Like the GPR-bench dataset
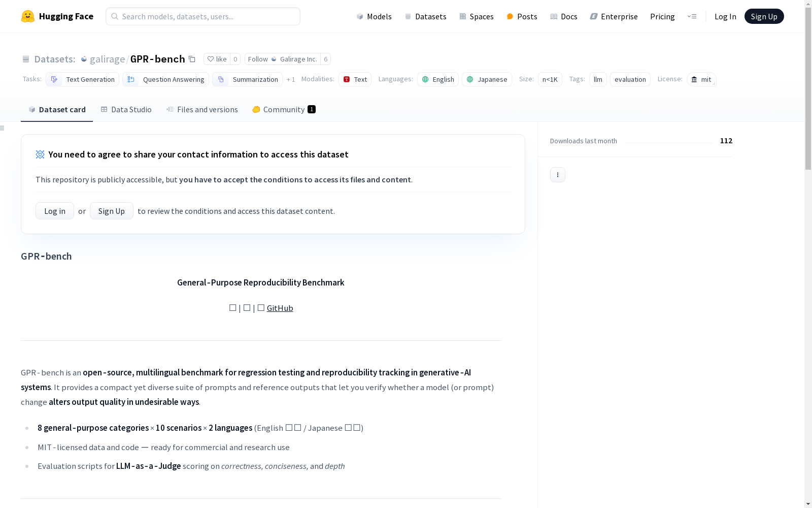This screenshot has width=812, height=508. 217,59
